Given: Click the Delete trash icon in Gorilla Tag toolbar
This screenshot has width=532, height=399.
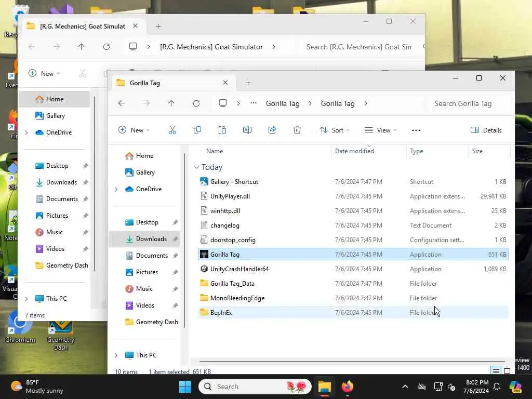Looking at the screenshot, I should click(297, 130).
